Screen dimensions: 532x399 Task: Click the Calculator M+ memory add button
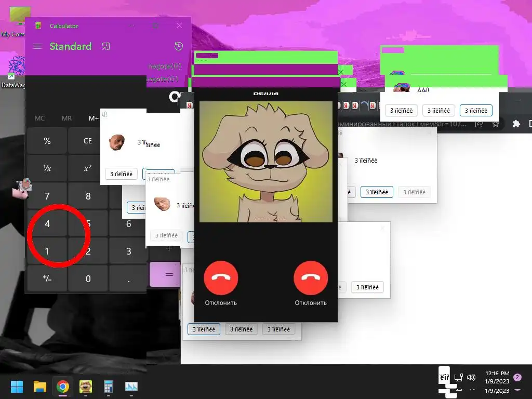tap(94, 118)
